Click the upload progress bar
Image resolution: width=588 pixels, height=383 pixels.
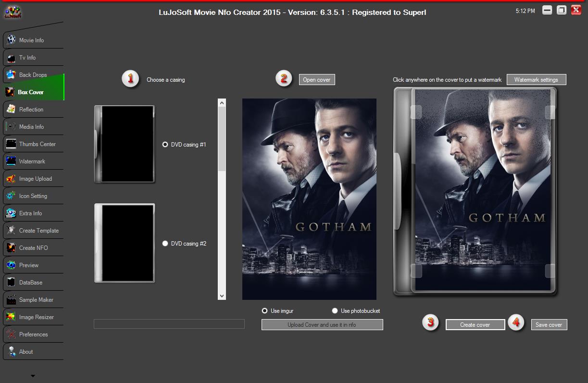(x=169, y=324)
